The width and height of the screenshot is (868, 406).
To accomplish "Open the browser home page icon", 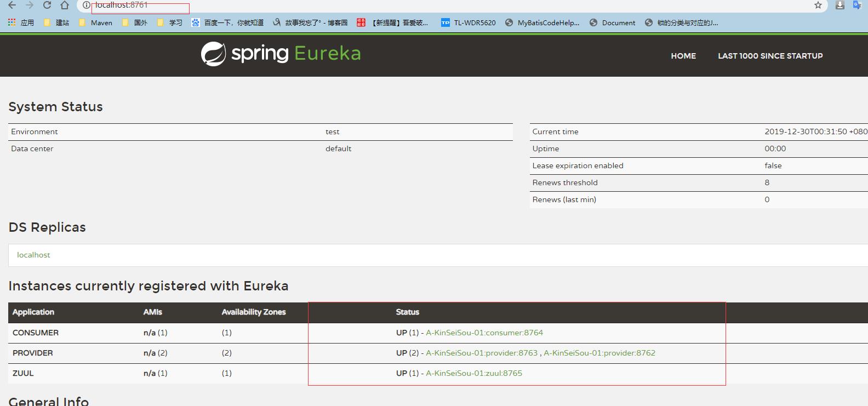I will pos(65,5).
